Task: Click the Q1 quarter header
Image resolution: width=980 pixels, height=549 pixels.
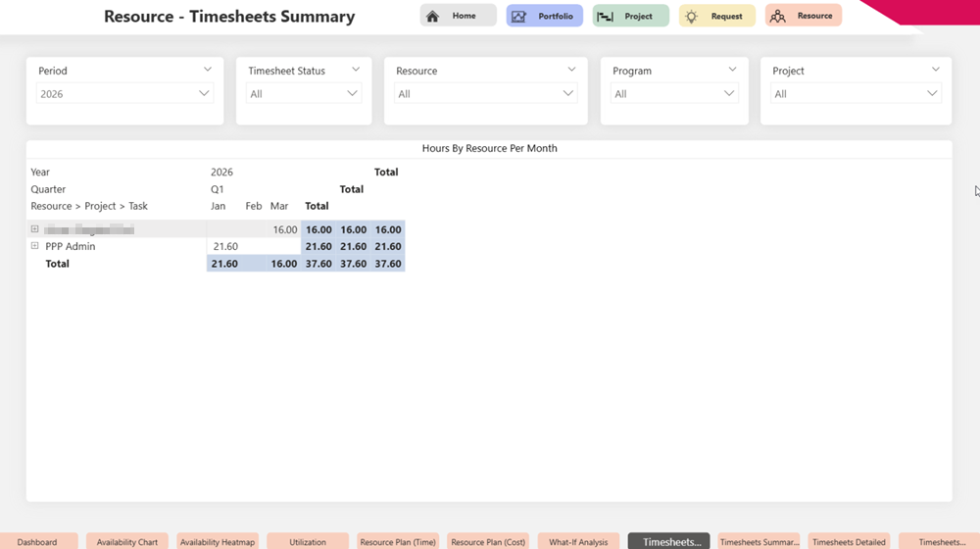Action: 217,189
